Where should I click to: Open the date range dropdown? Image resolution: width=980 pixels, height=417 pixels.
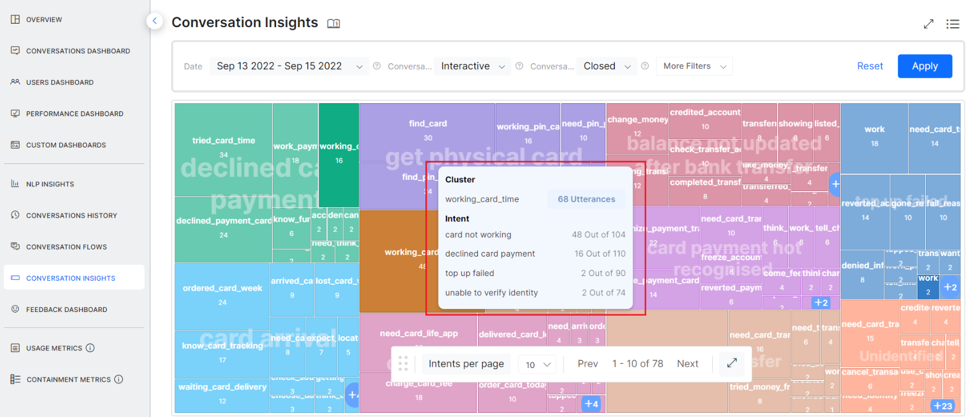point(289,66)
